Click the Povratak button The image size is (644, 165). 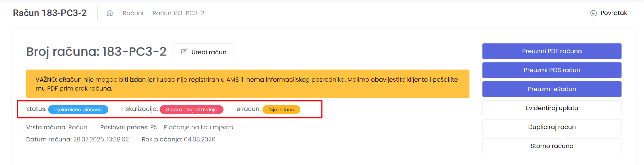(x=608, y=13)
